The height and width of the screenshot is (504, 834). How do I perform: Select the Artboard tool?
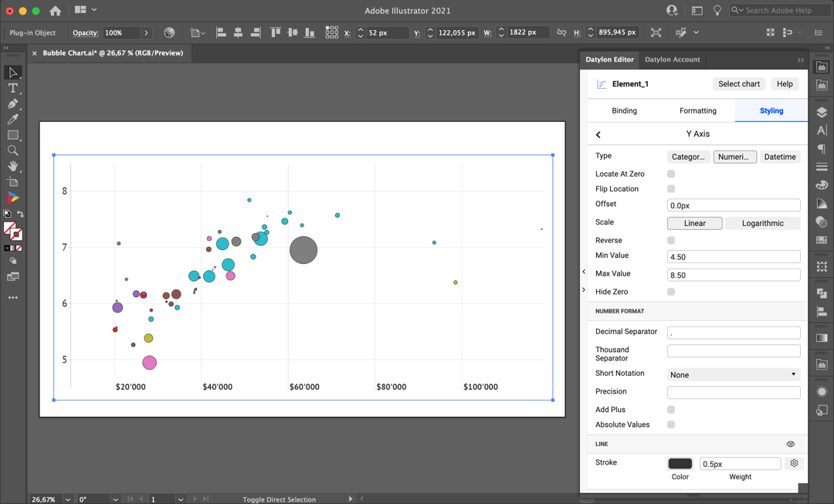[12, 179]
